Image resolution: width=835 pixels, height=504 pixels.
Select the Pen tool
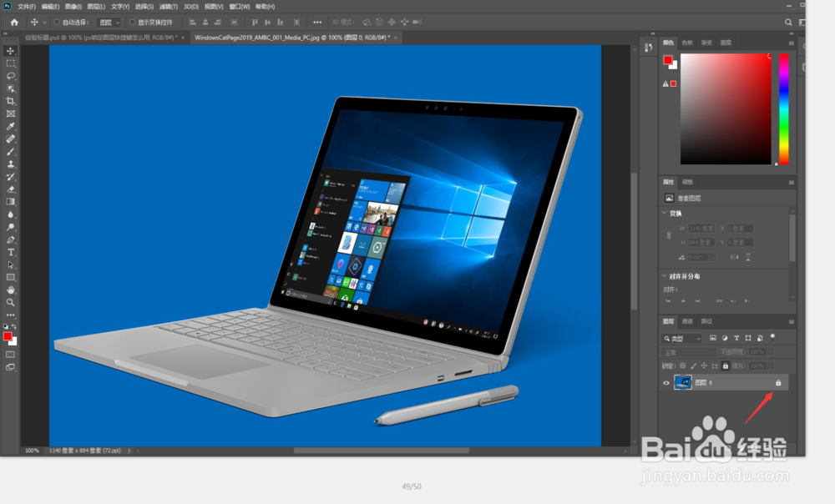pos(10,239)
